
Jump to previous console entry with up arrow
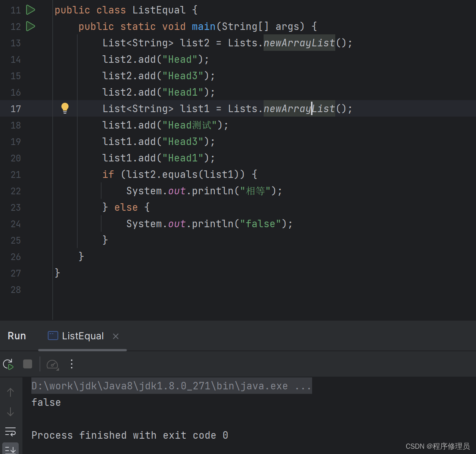pyautogui.click(x=10, y=392)
